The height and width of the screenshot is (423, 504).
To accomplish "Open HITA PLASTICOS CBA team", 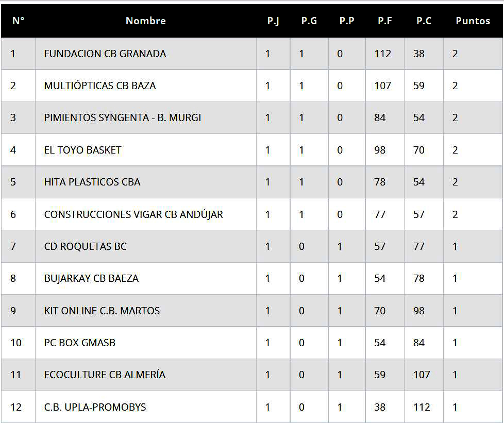I will click(92, 182).
